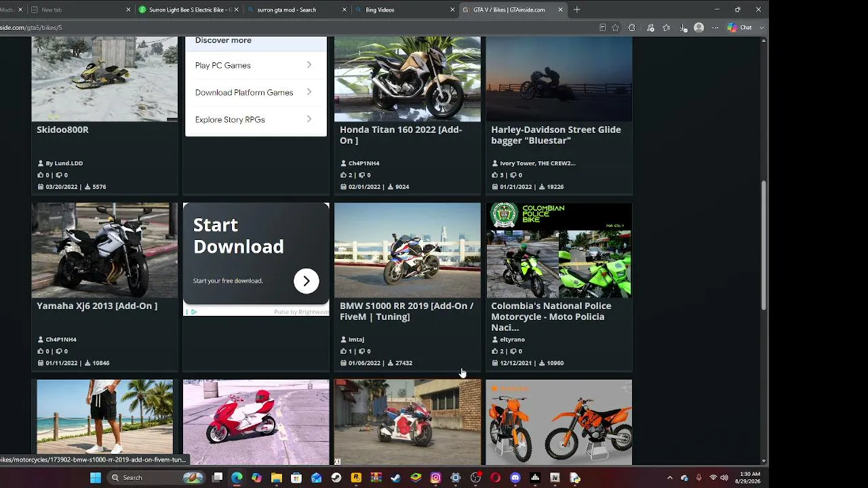
Task: Open the Ivory Tower, THE CREW2 author link
Action: [x=538, y=163]
